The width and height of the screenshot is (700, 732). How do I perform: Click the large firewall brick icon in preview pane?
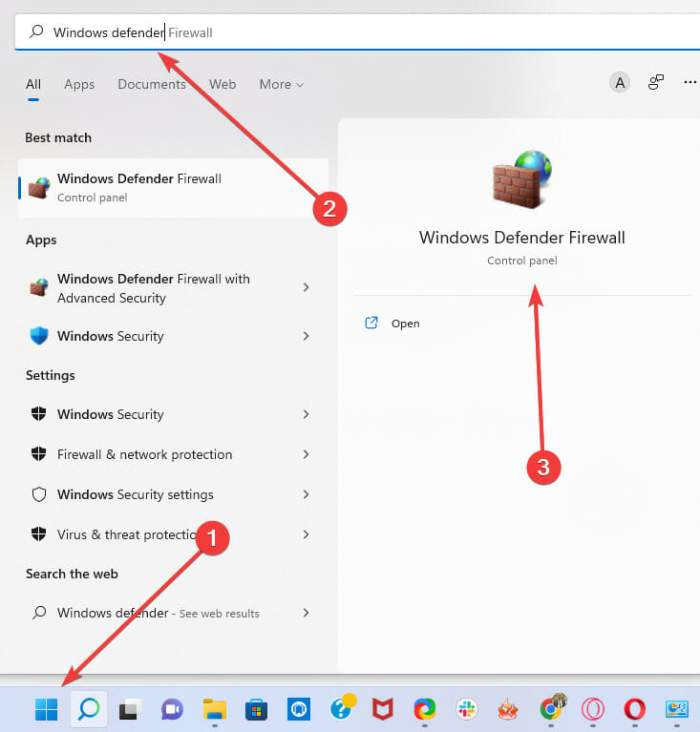[522, 179]
